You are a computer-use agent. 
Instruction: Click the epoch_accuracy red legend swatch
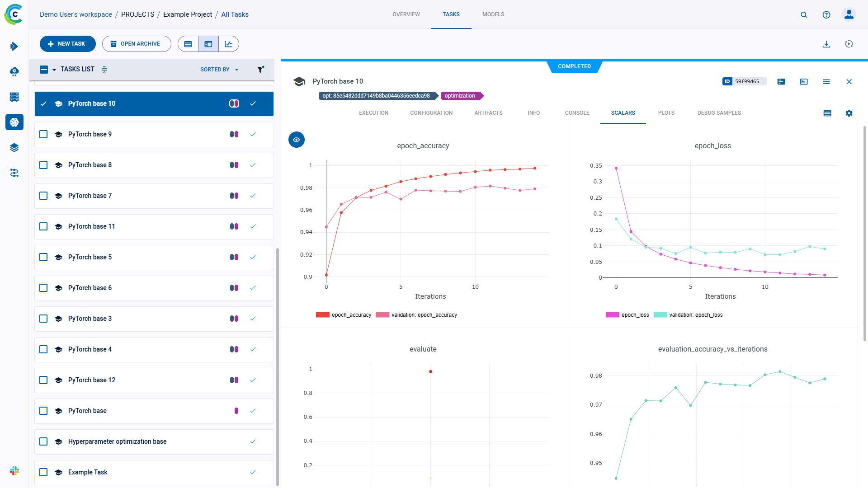pos(323,315)
